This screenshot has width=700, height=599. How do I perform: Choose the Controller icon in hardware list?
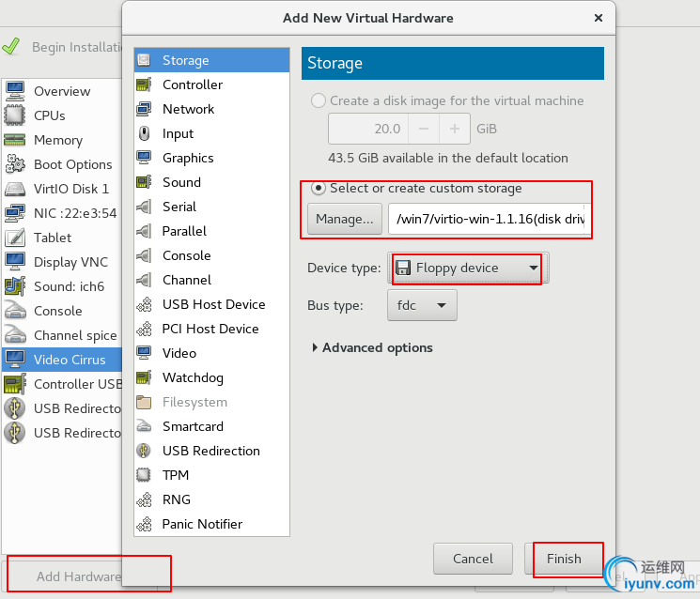pos(144,84)
